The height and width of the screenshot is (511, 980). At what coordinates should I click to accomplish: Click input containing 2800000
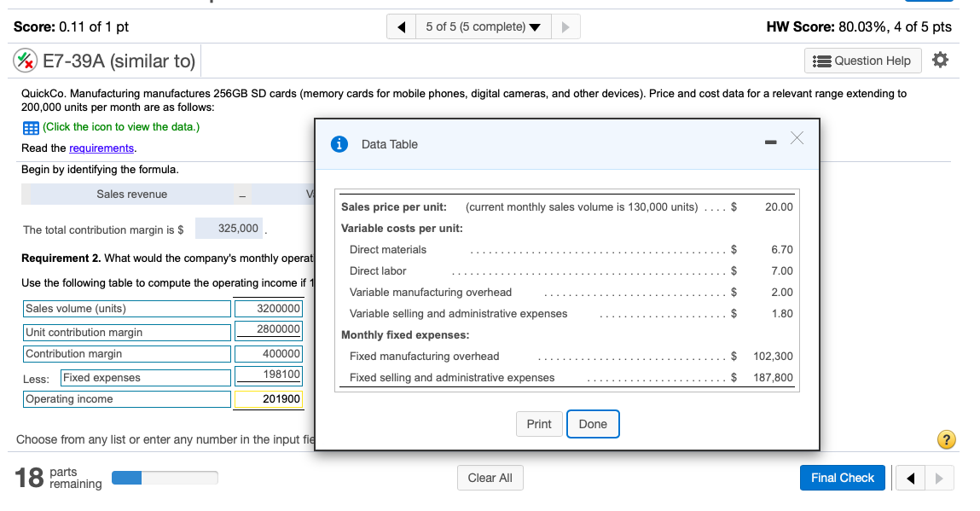tap(269, 329)
